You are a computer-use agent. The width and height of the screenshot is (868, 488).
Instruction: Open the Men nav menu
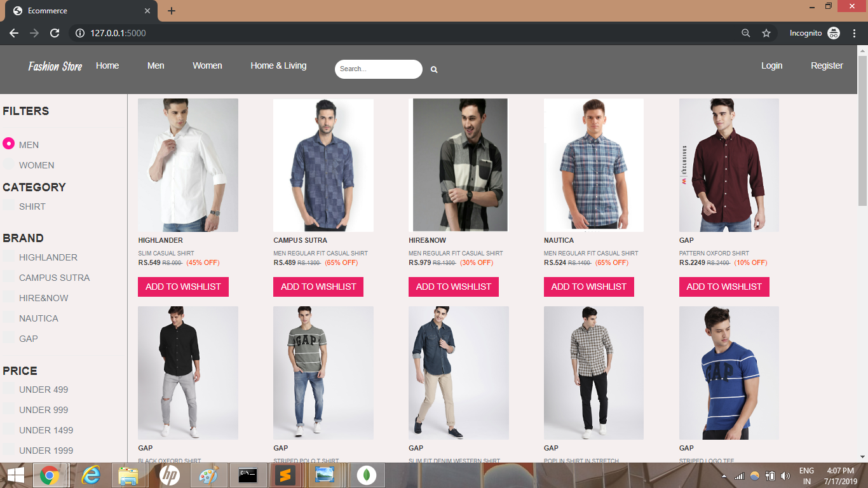pos(156,65)
